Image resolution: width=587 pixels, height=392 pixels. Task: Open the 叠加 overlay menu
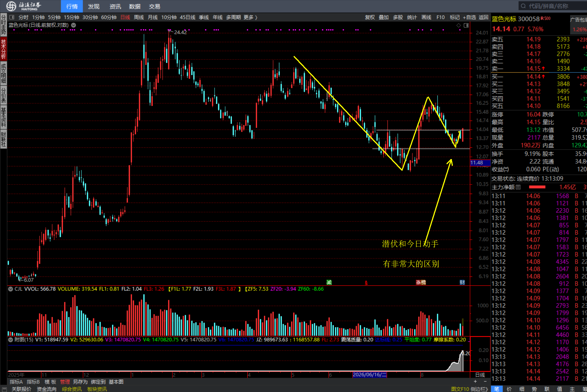383,17
